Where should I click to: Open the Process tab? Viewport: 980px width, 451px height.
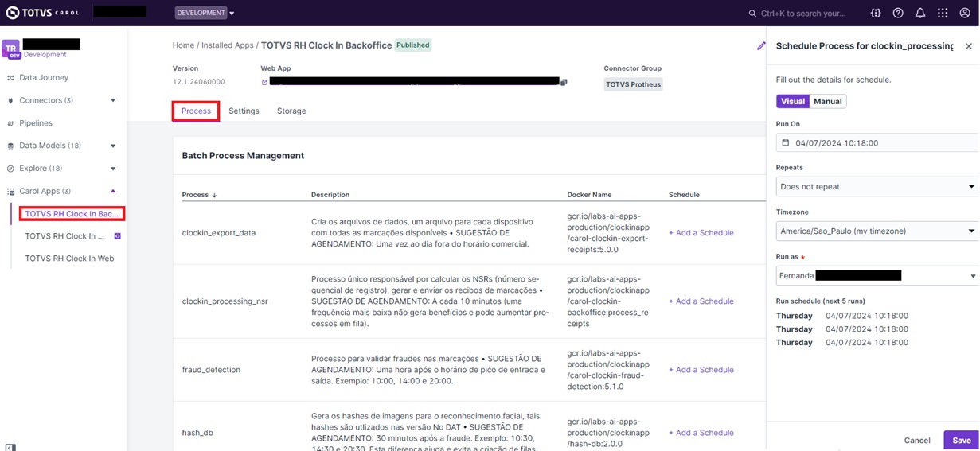[196, 111]
